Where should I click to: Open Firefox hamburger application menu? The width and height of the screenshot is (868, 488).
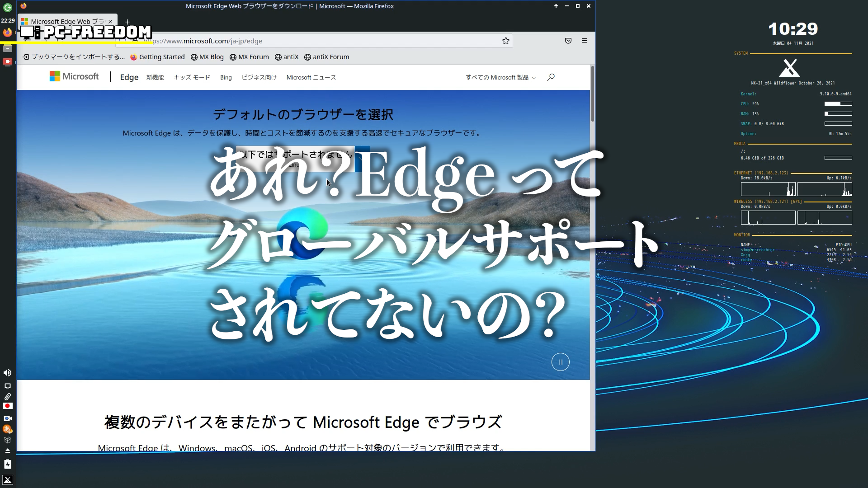point(584,41)
